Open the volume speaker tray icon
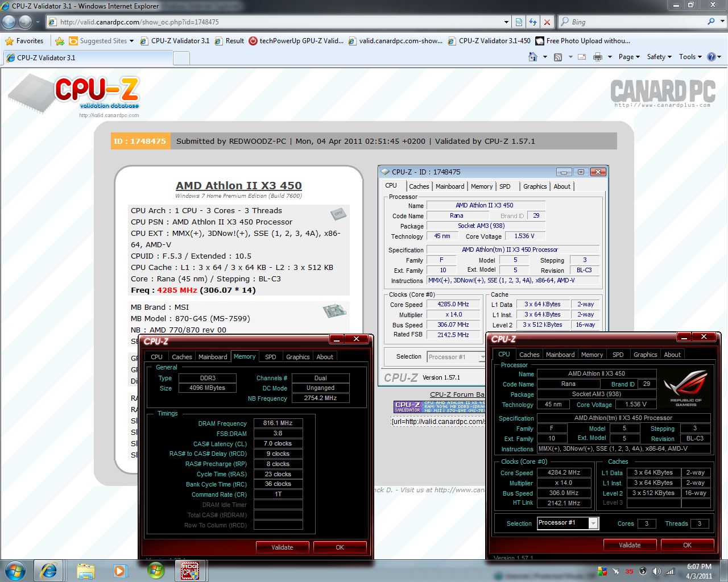Viewport: 728px width, 582px height. pos(657,571)
